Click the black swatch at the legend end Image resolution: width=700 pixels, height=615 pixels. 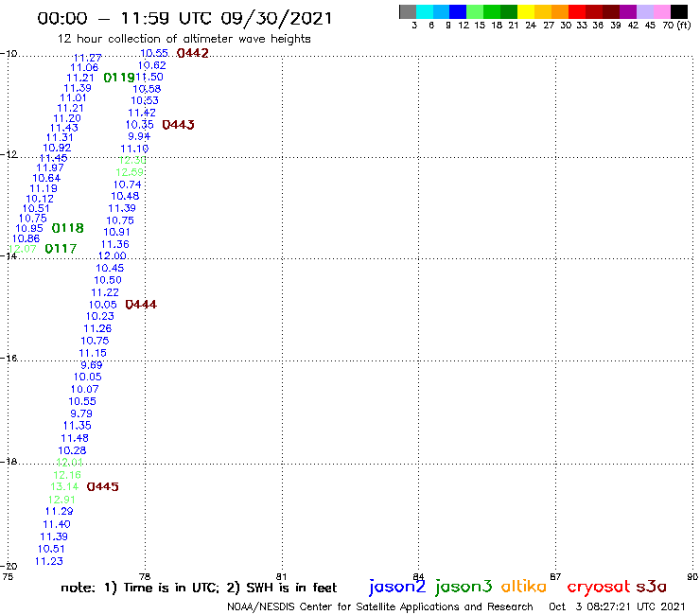tap(679, 11)
